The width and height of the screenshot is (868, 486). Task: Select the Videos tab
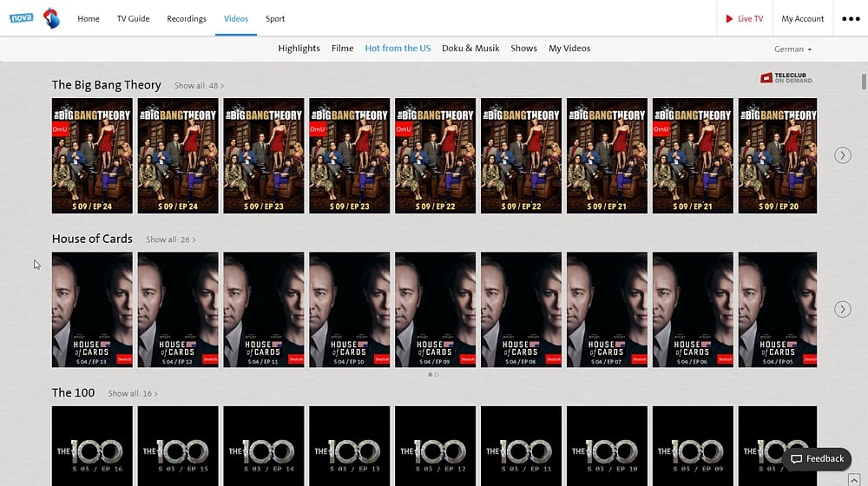pyautogui.click(x=236, y=19)
